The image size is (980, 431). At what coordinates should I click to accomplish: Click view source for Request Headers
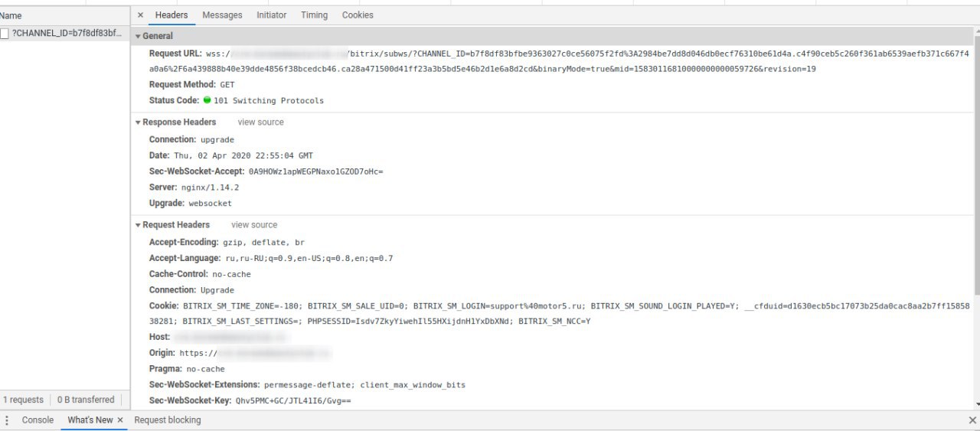[254, 225]
